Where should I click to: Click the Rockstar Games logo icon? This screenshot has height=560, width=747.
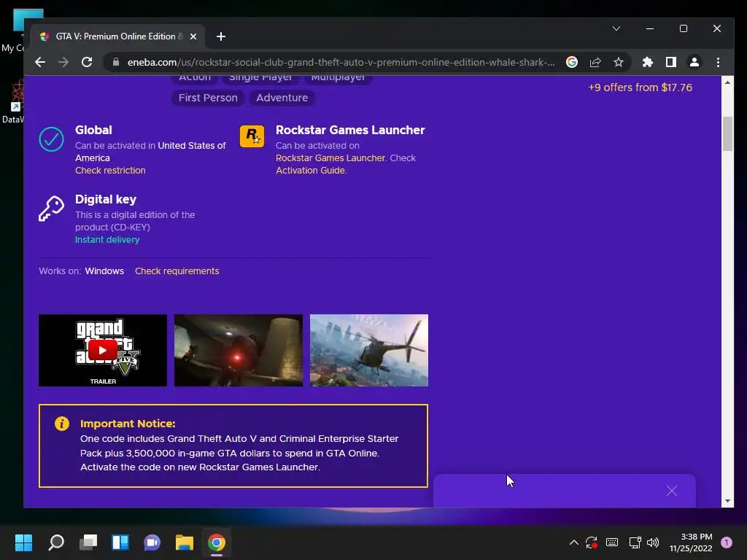point(252,136)
